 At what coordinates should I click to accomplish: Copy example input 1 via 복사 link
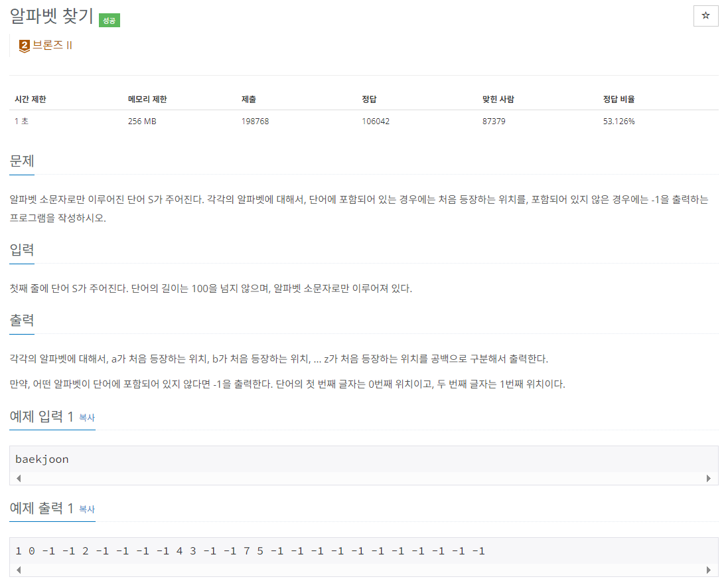tap(87, 418)
